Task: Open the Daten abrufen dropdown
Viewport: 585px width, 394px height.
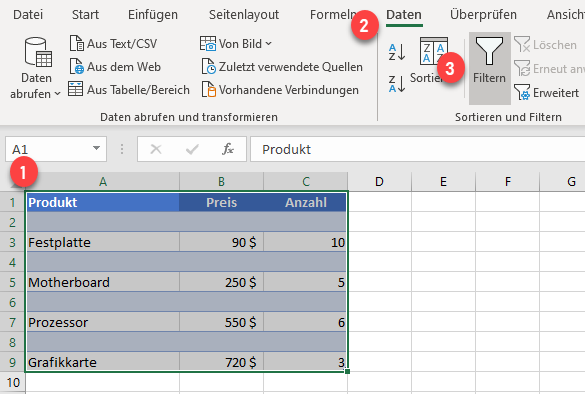Action: [35, 68]
